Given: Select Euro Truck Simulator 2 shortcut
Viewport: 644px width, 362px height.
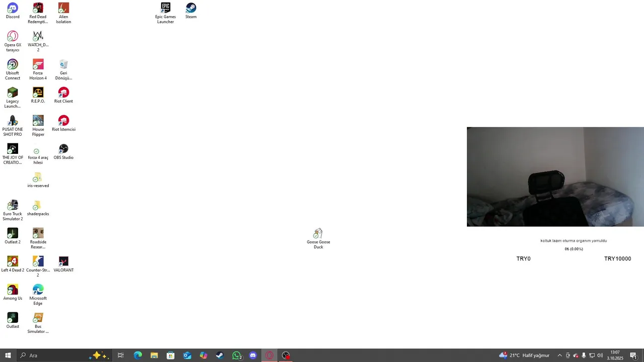Looking at the screenshot, I should click(x=13, y=211).
